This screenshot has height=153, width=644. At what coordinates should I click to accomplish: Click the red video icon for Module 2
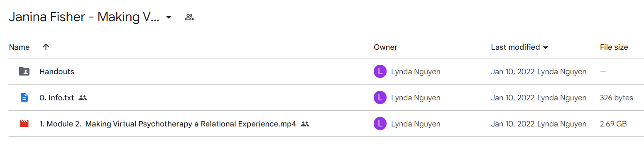(x=24, y=124)
